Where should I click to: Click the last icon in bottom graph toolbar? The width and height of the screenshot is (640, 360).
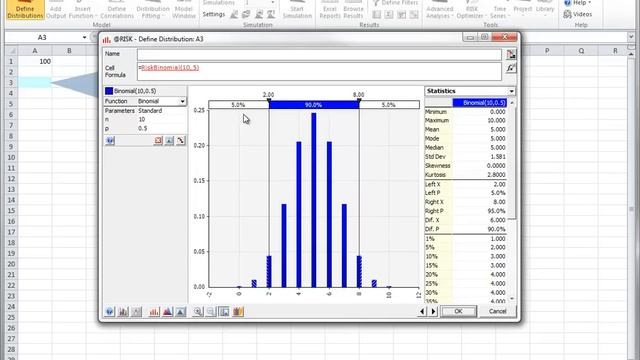[x=238, y=312]
